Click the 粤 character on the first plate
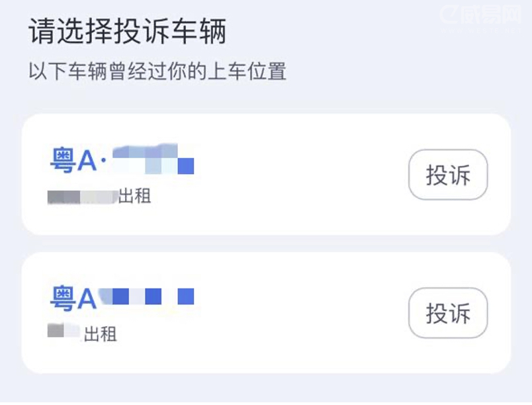The image size is (532, 405). pos(63,160)
